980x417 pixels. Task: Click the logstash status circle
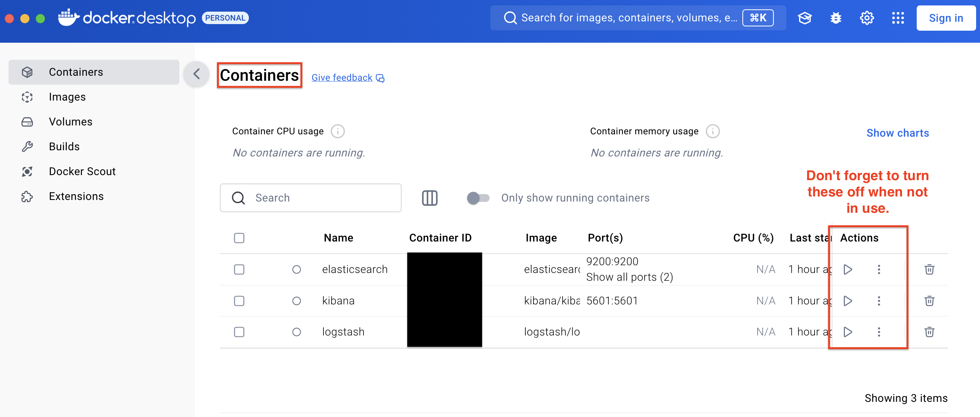pyautogui.click(x=297, y=332)
